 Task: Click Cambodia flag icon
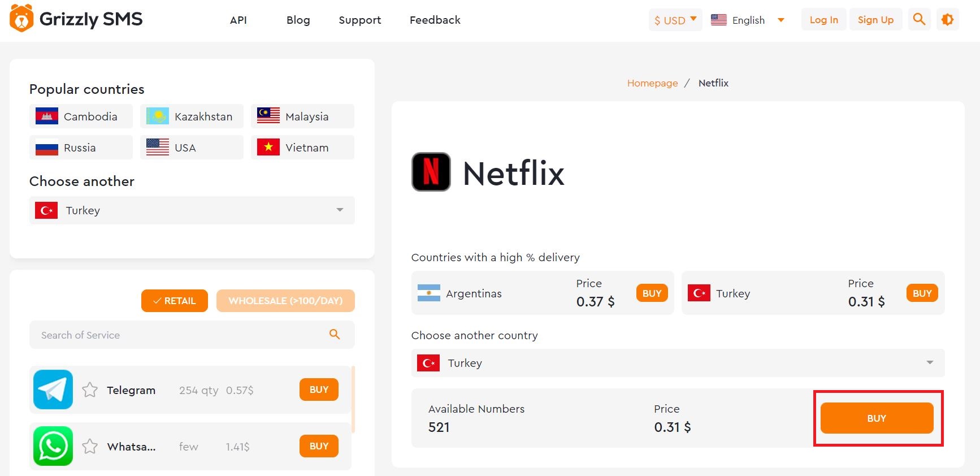(x=47, y=116)
